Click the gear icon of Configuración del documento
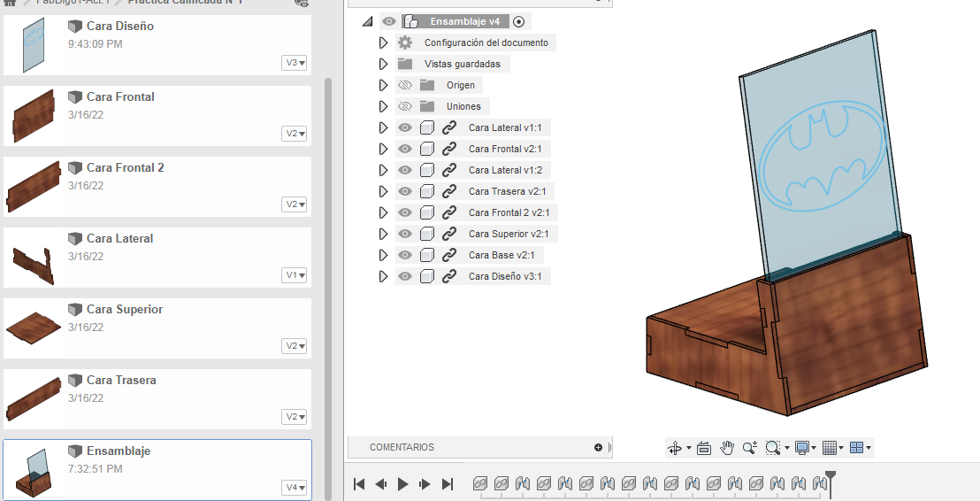The height and width of the screenshot is (501, 980). click(405, 42)
